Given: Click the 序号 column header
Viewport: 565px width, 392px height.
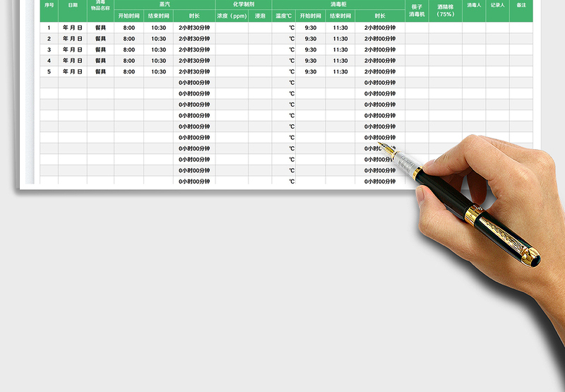Looking at the screenshot, I should coord(49,6).
